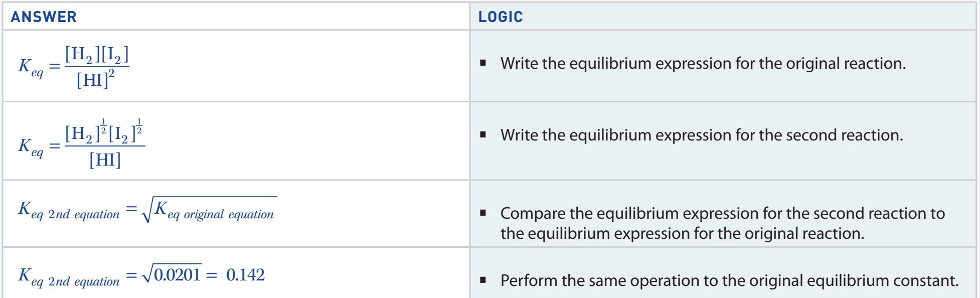980x298 pixels.
Task: Select the original reaction Keq fraction formula
Action: click(74, 67)
